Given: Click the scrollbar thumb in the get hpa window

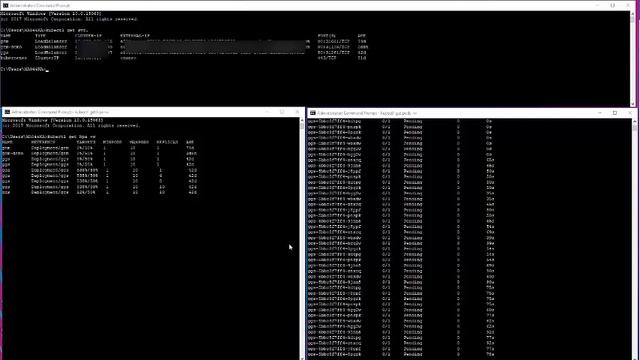Looking at the screenshot, I should (302, 127).
